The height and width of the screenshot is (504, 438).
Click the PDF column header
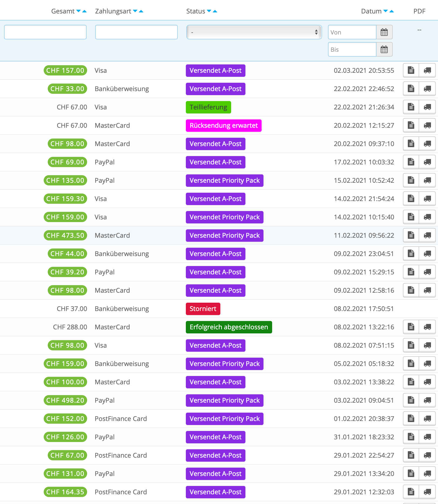click(x=419, y=11)
